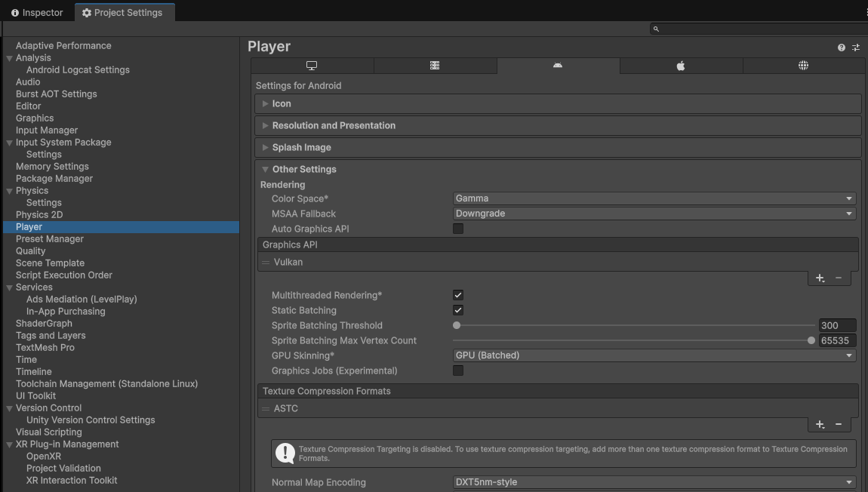Open Script Execution Order settings
Image resolution: width=868 pixels, height=492 pixels.
63,275
